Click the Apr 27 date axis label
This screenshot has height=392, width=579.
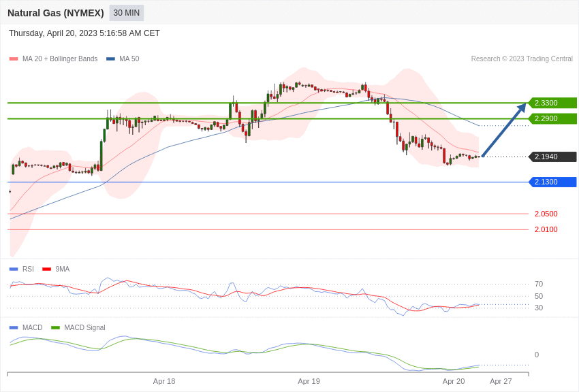coord(501,381)
